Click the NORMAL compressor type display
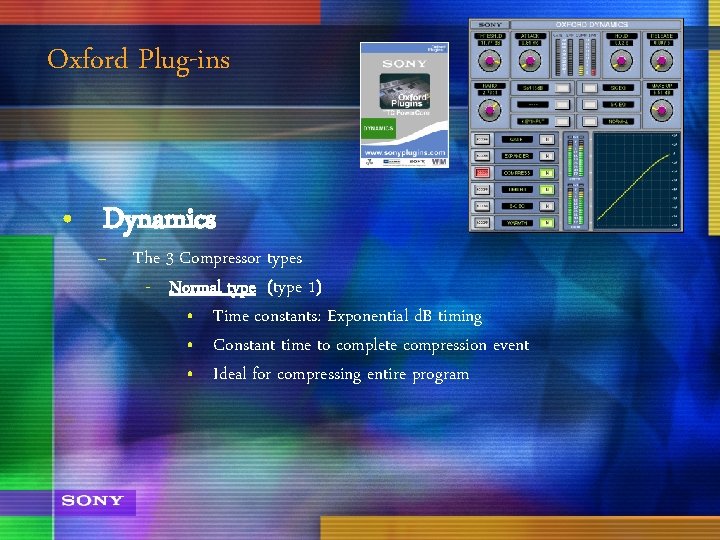The width and height of the screenshot is (720, 540). (x=618, y=122)
